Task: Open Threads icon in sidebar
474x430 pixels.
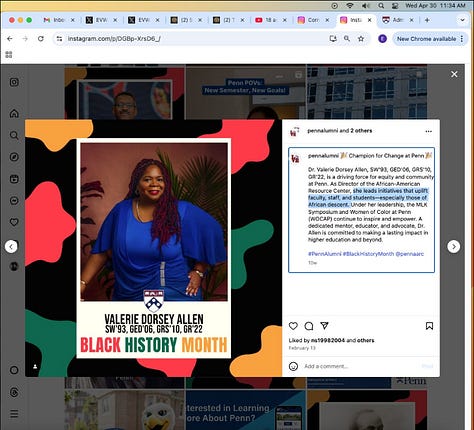Action: pos(14,392)
